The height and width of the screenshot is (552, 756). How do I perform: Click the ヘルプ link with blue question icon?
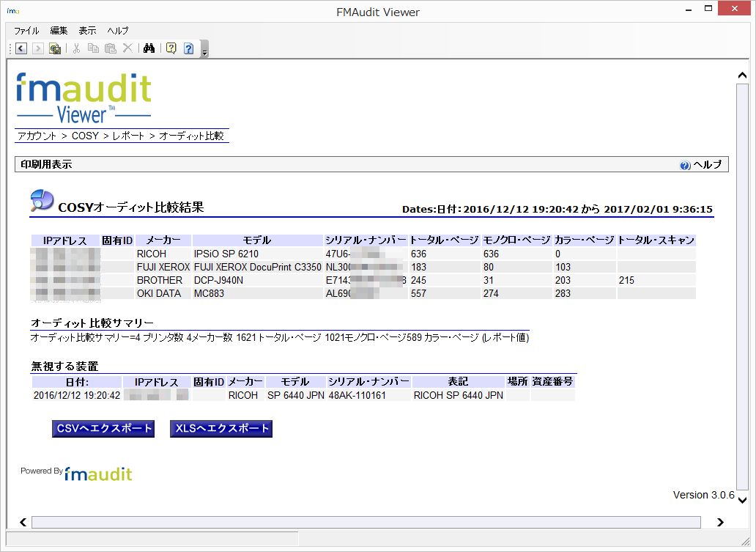(x=700, y=165)
